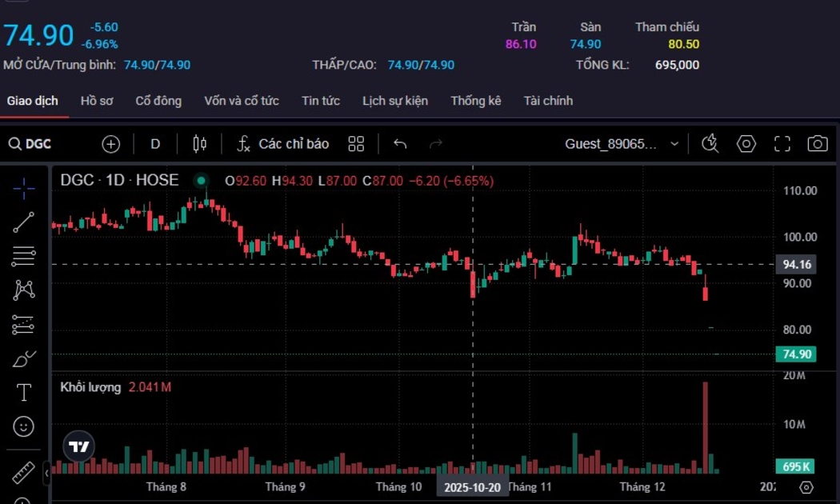Open the emoji icons tool
The width and height of the screenshot is (840, 504).
point(24,426)
